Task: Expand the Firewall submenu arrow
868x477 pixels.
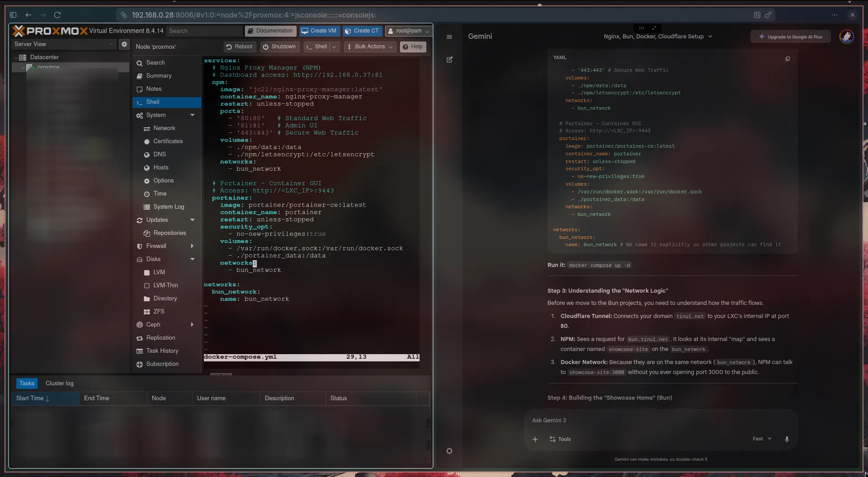Action: (x=192, y=246)
